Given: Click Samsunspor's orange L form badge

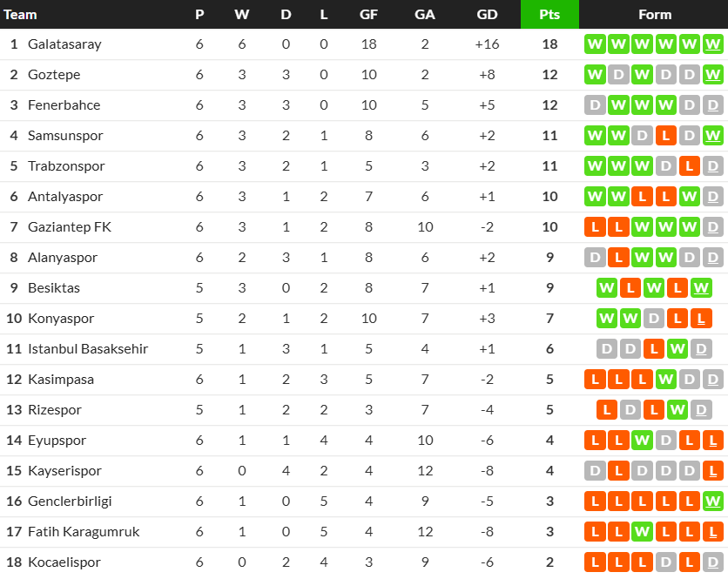Looking at the screenshot, I should click(665, 136).
